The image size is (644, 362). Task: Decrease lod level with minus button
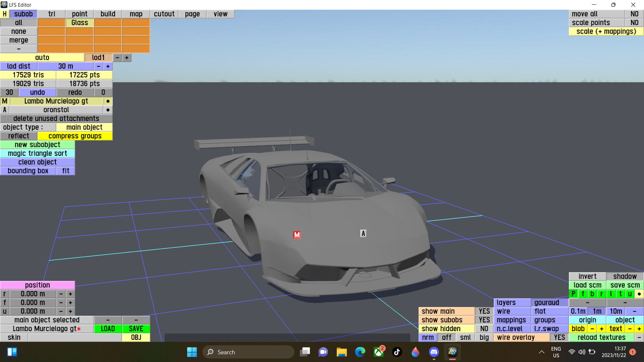[117, 58]
